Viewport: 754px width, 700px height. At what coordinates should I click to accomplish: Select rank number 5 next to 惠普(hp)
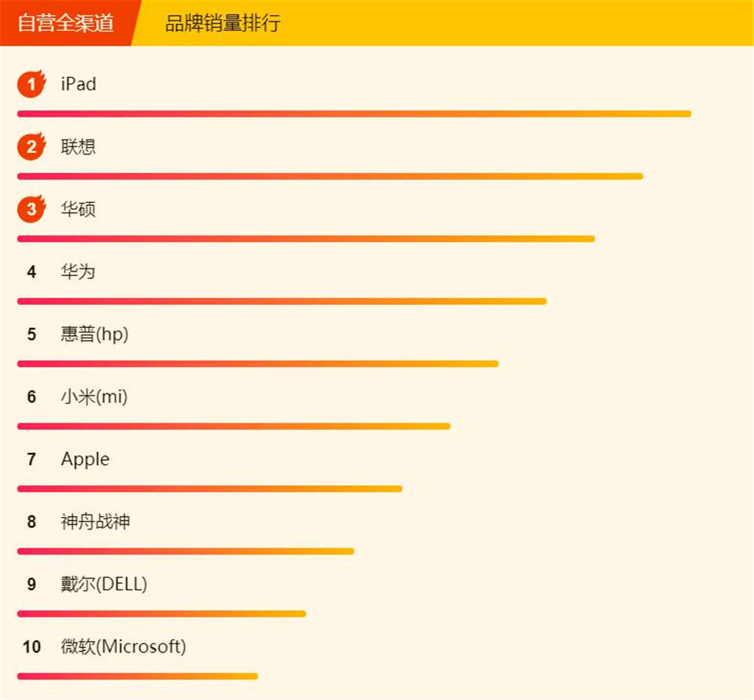(31, 335)
